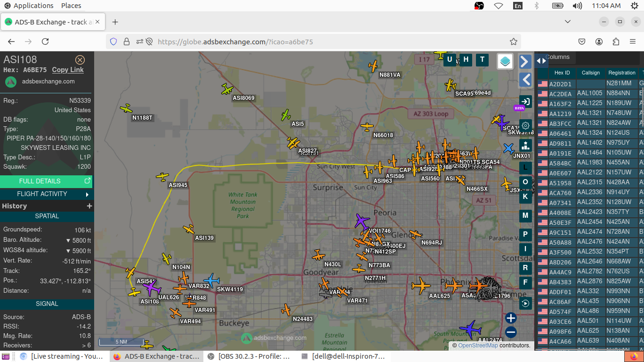The height and width of the screenshot is (362, 644).
Task: Switch to dell@dell-Inspiron terminal taskbar window
Action: 343,356
